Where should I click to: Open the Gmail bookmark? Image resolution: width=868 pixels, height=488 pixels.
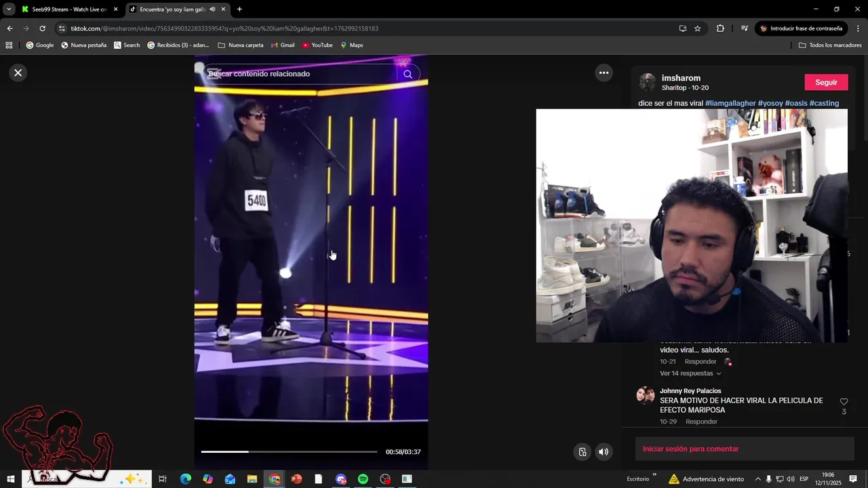tap(283, 45)
